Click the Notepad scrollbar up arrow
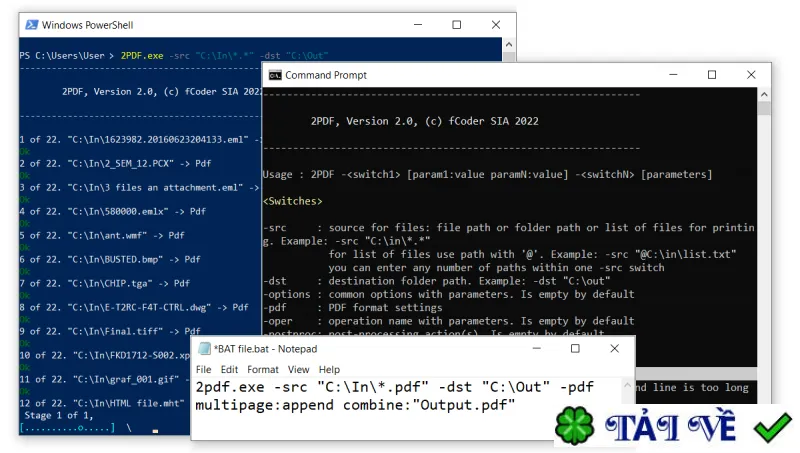The image size is (800, 453). [628, 386]
